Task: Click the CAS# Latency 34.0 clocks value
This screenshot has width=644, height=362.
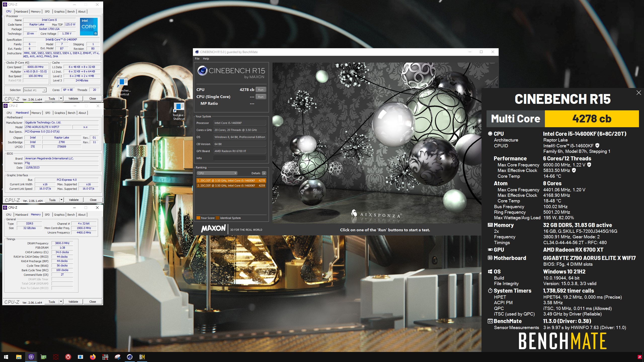Action: pos(62,252)
